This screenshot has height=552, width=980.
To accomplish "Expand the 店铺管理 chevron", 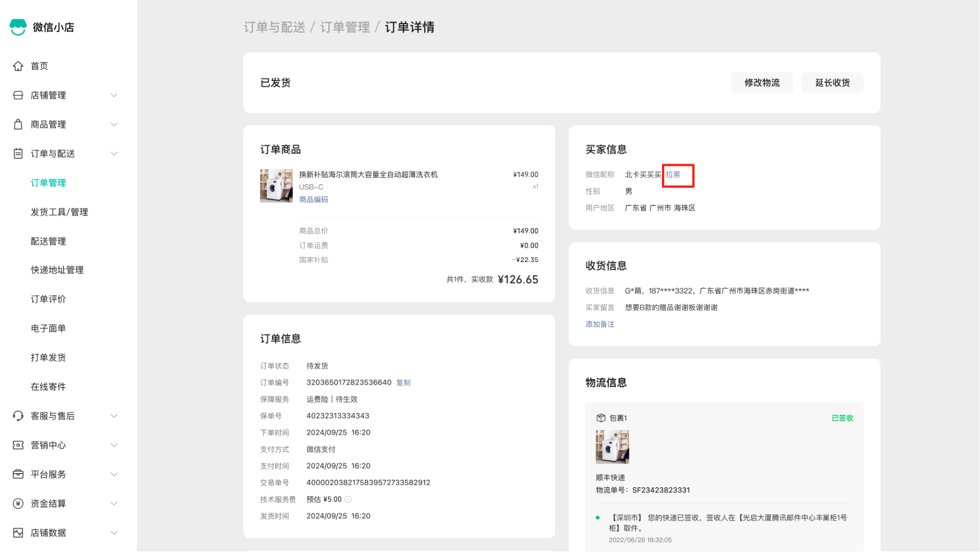I will tap(114, 96).
